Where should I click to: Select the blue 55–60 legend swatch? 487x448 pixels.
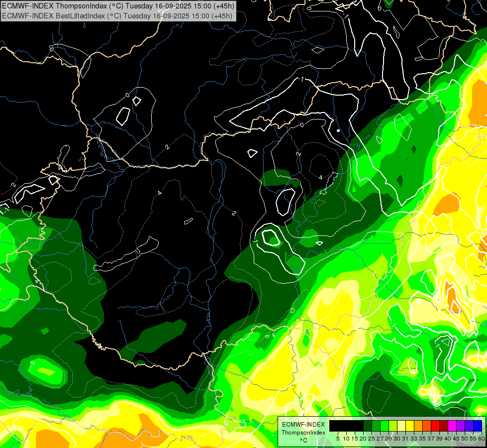click(478, 426)
